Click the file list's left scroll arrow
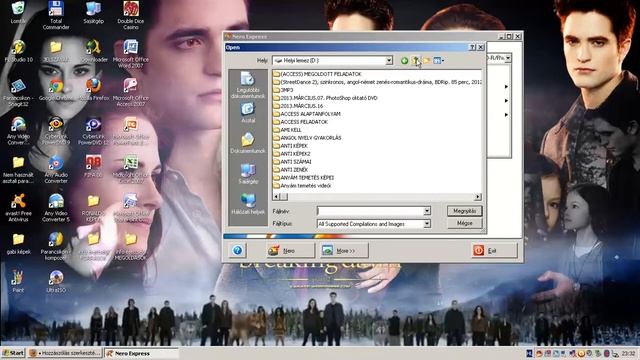640x360 pixels. [x=276, y=197]
